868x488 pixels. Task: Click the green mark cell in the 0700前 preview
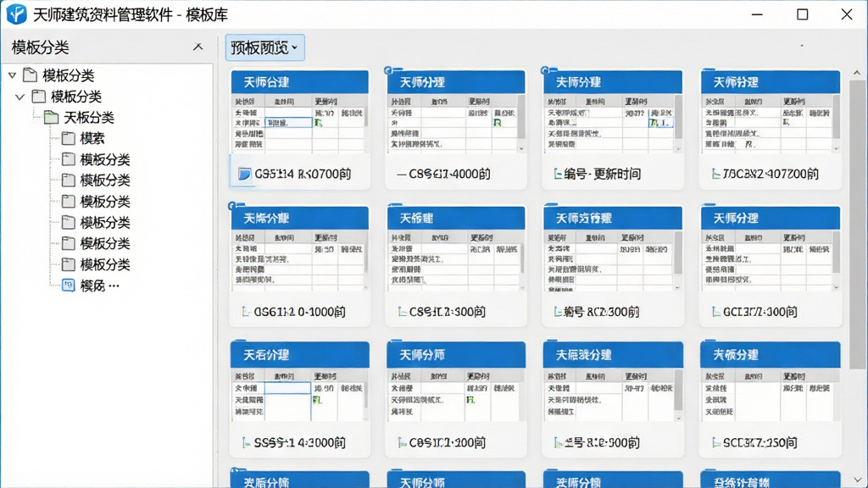tap(319, 123)
